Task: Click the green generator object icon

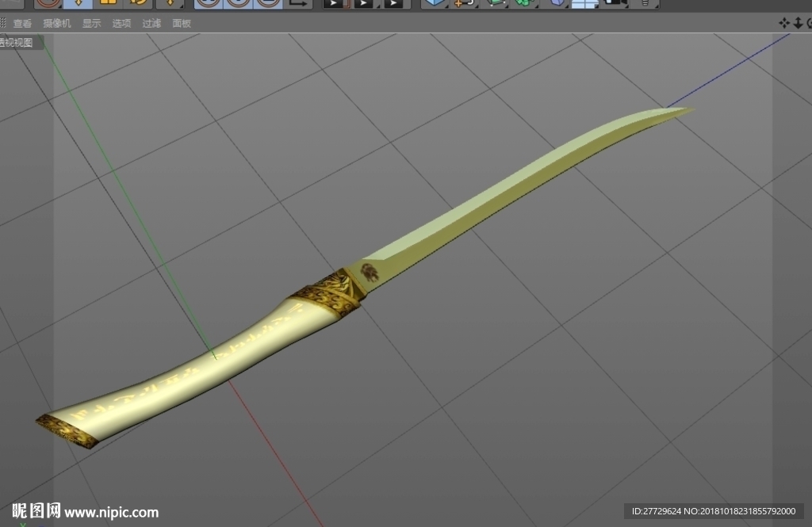Action: click(495, 3)
